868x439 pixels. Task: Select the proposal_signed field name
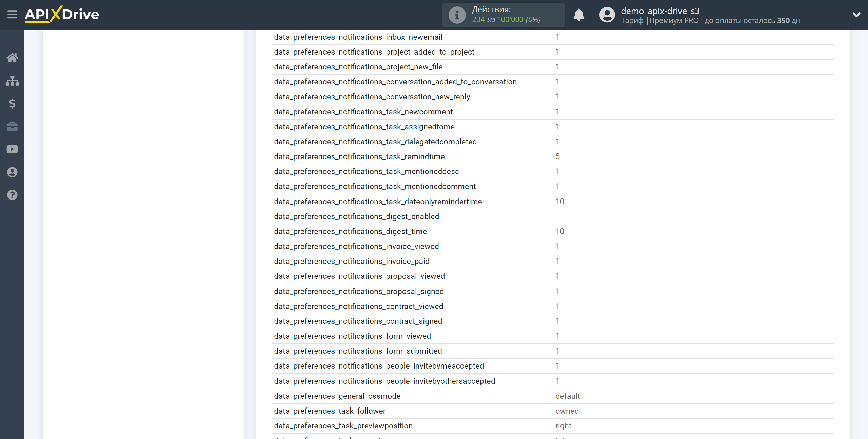tap(359, 291)
